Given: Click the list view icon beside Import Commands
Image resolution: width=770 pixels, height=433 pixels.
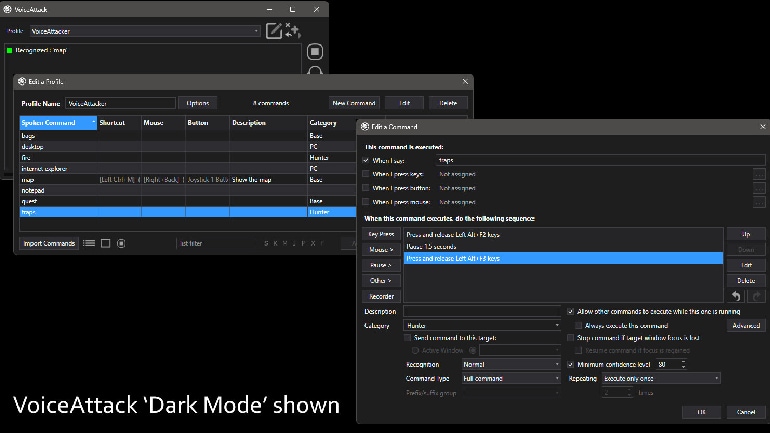Looking at the screenshot, I should 89,243.
